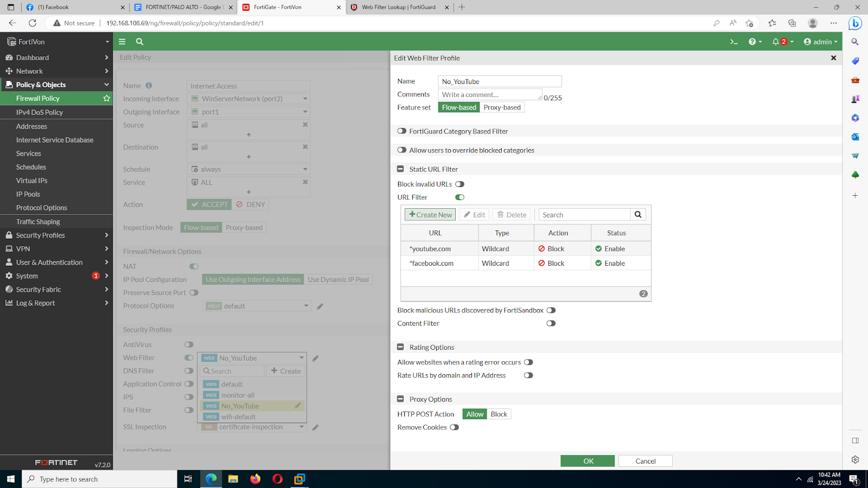Select Proxy-based feature set

502,107
